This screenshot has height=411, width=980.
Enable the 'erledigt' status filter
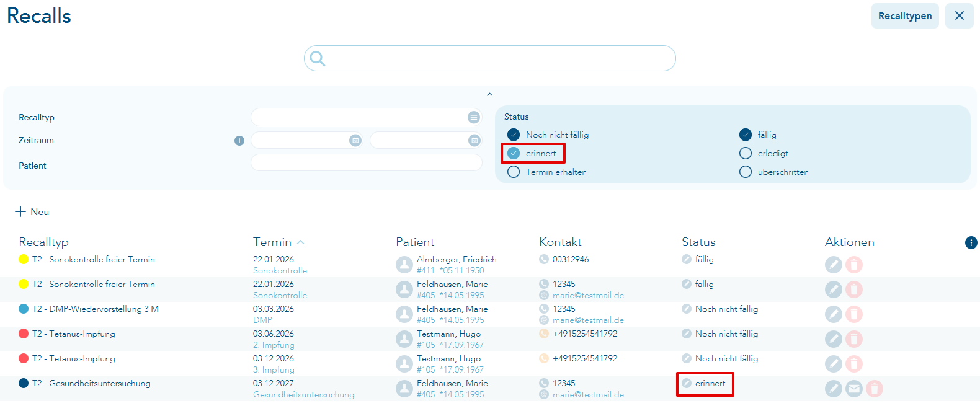coord(746,153)
